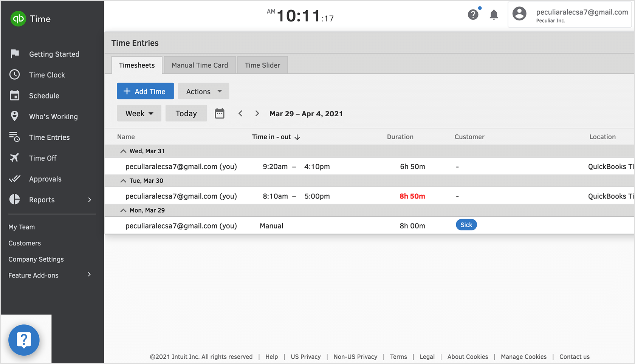Image resolution: width=635 pixels, height=364 pixels.
Task: Open the date picker calendar icon
Action: [220, 113]
